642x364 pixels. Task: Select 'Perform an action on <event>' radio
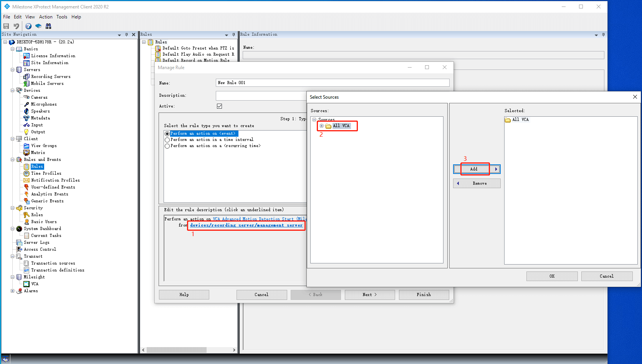click(x=167, y=134)
